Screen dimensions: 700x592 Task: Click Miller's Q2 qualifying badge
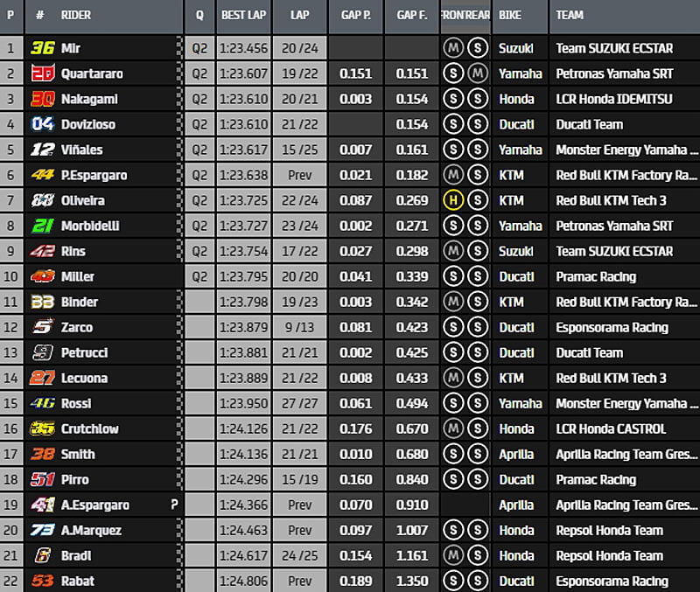pyautogui.click(x=199, y=276)
